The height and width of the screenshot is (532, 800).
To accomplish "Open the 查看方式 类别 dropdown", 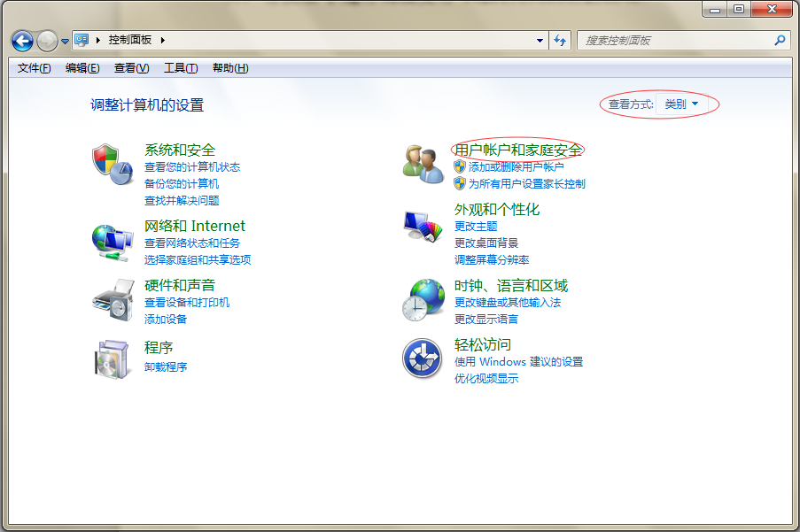I will (x=681, y=104).
